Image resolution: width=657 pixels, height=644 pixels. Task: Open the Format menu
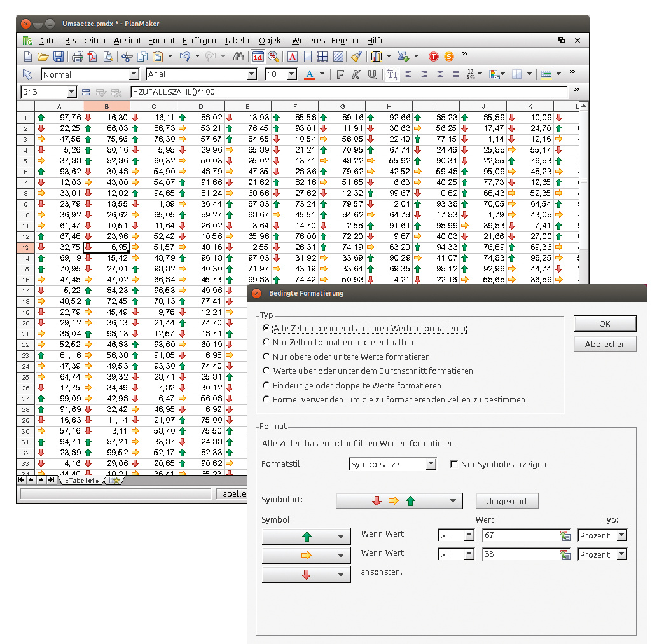point(162,40)
